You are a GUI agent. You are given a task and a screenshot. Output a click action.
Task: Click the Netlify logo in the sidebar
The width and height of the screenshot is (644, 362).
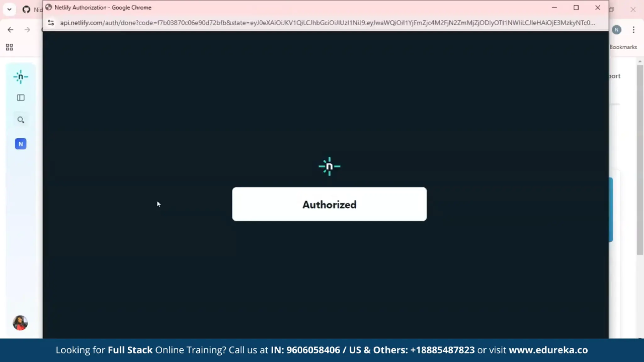(x=21, y=77)
